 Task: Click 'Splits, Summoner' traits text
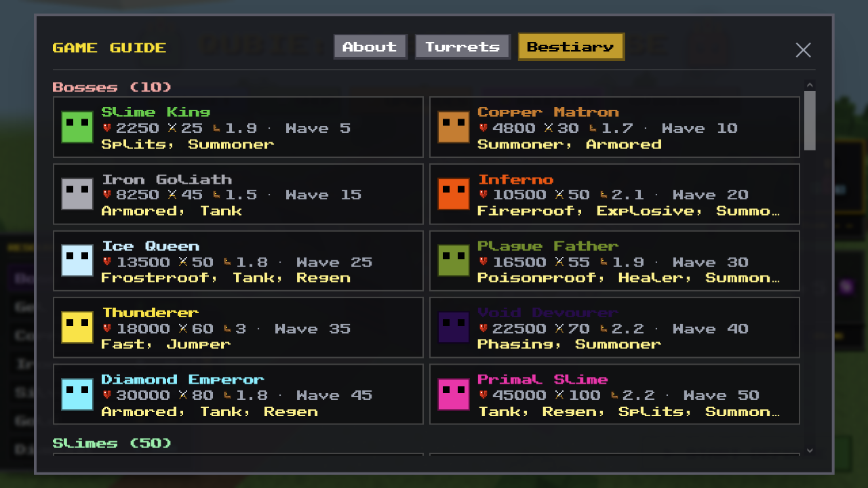[188, 144]
